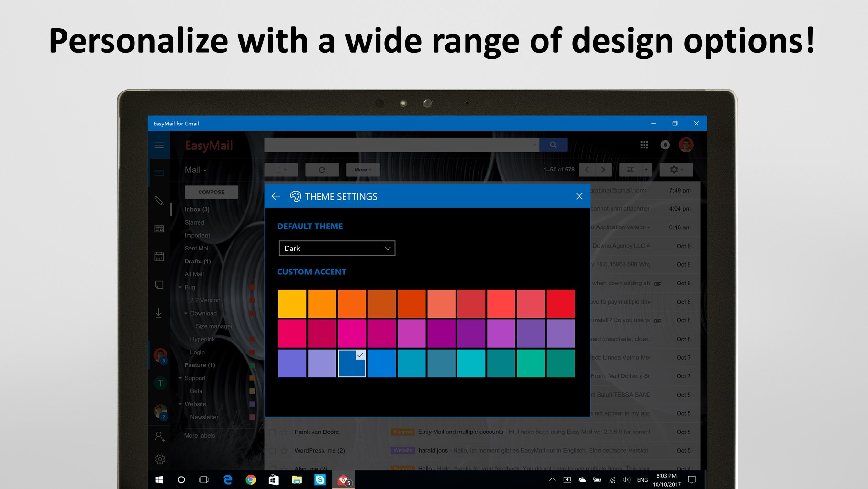
Task: Go back from Theme Settings
Action: [x=276, y=196]
